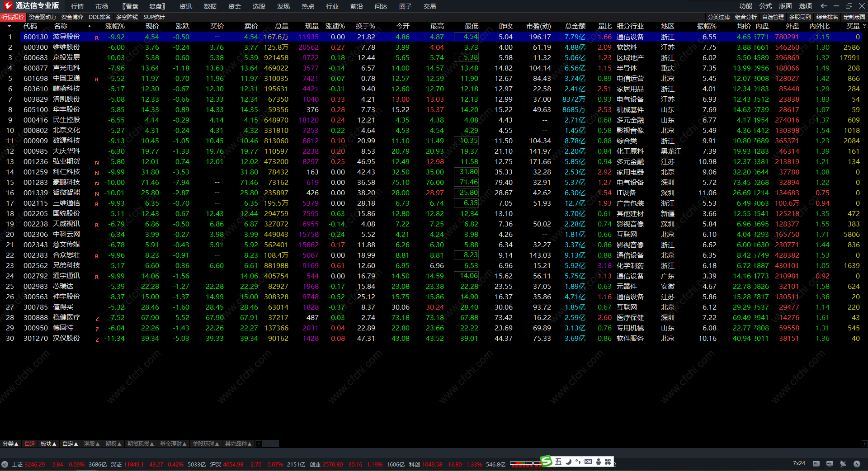Open the 交易 menu
This screenshot has width=868, height=471.
430,6
